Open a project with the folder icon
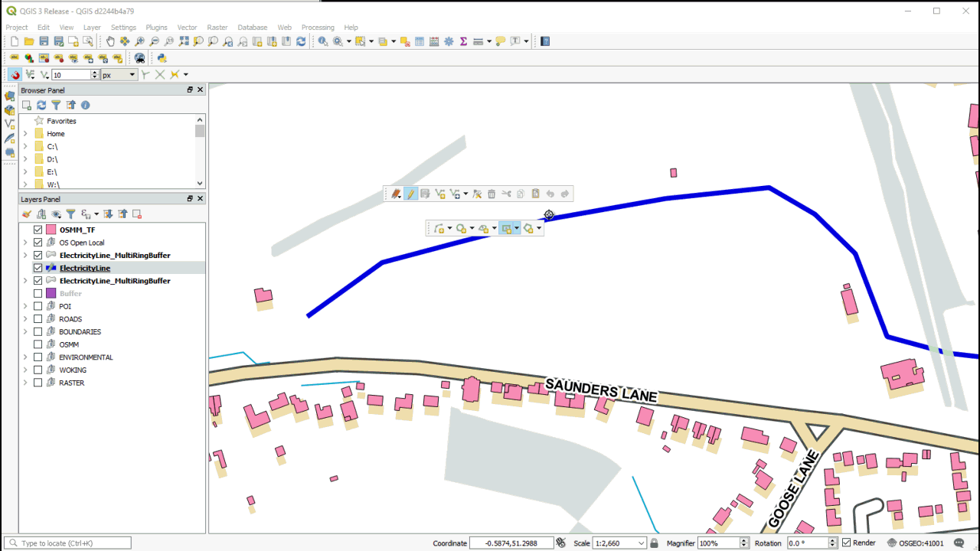The image size is (980, 551). click(x=29, y=41)
